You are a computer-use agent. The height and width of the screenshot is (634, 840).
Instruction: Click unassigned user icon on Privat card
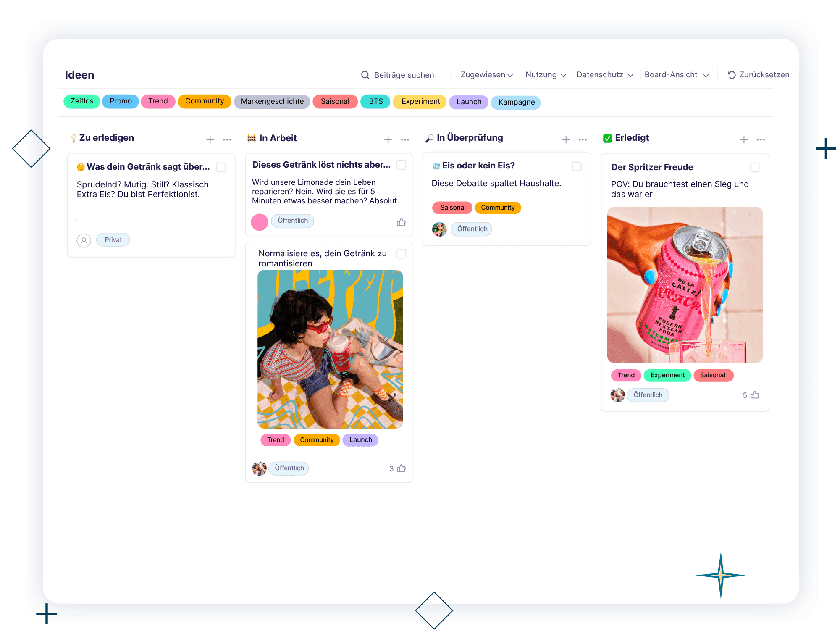point(84,240)
